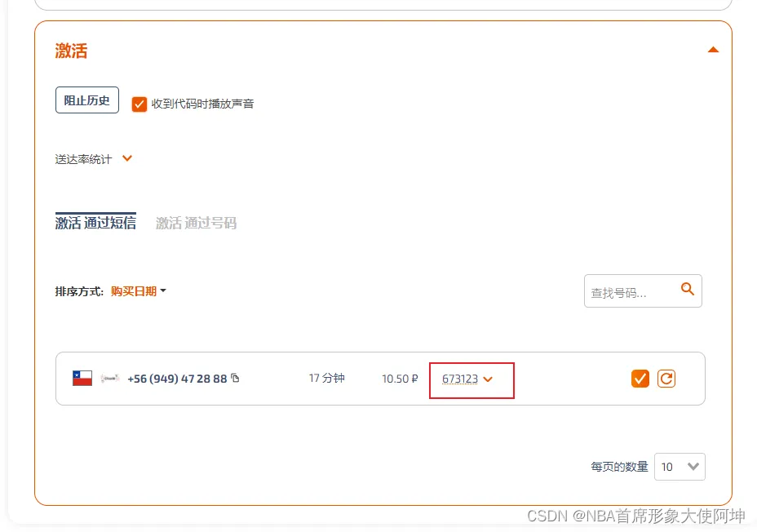The width and height of the screenshot is (757, 532).
Task: Click the Chile flag icon
Action: pos(82,378)
